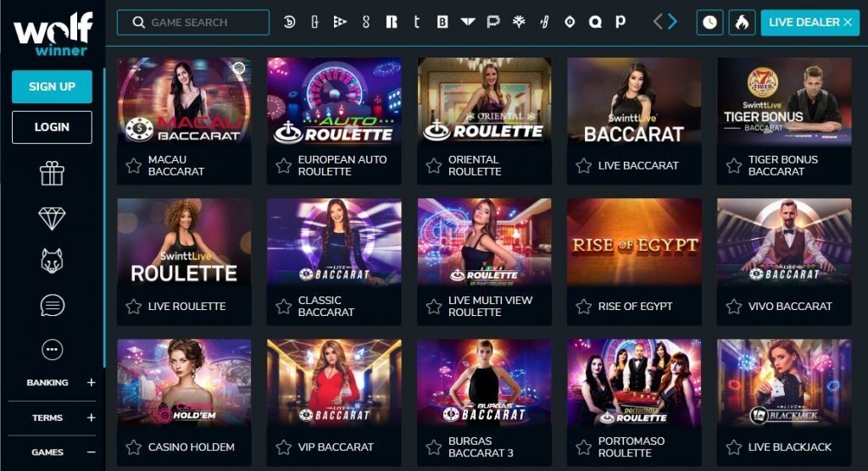Select the solid lowercase 'p' provider icon

point(620,22)
